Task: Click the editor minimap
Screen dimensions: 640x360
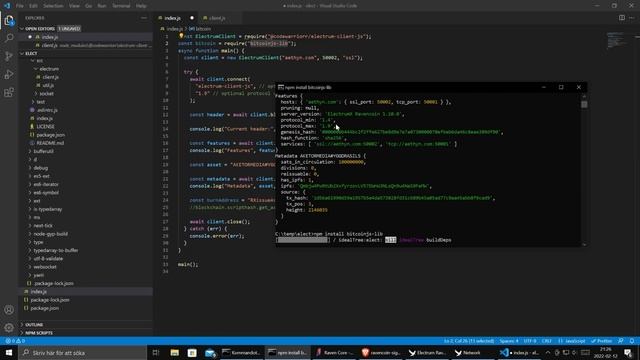Action: 617,40
